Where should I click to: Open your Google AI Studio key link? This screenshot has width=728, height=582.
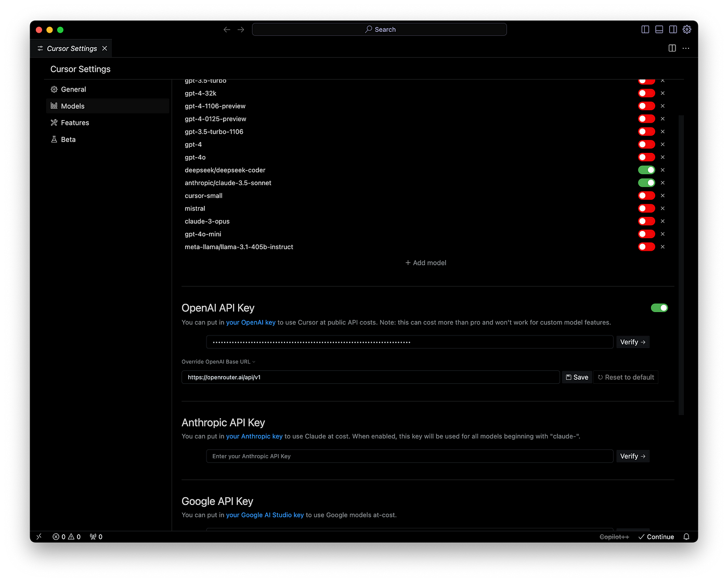click(x=265, y=515)
